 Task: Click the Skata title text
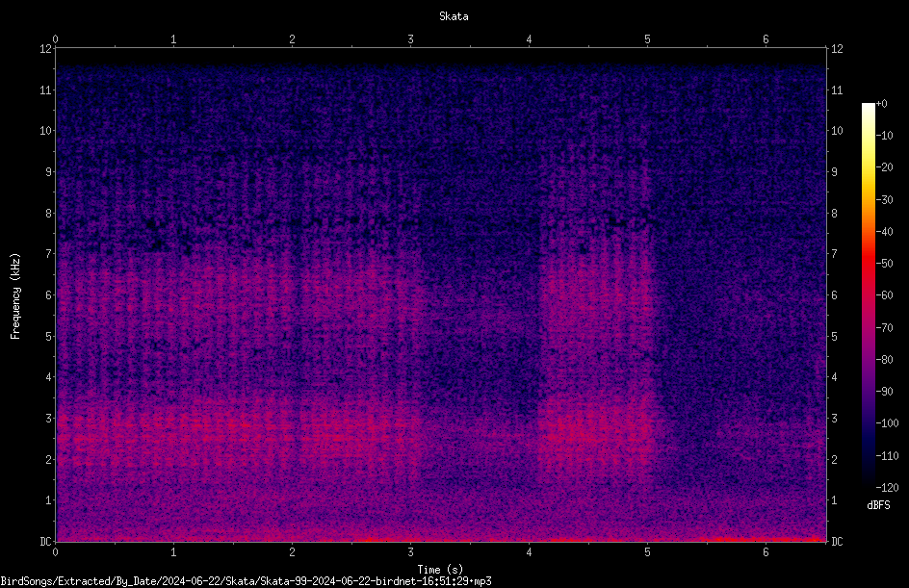(454, 16)
